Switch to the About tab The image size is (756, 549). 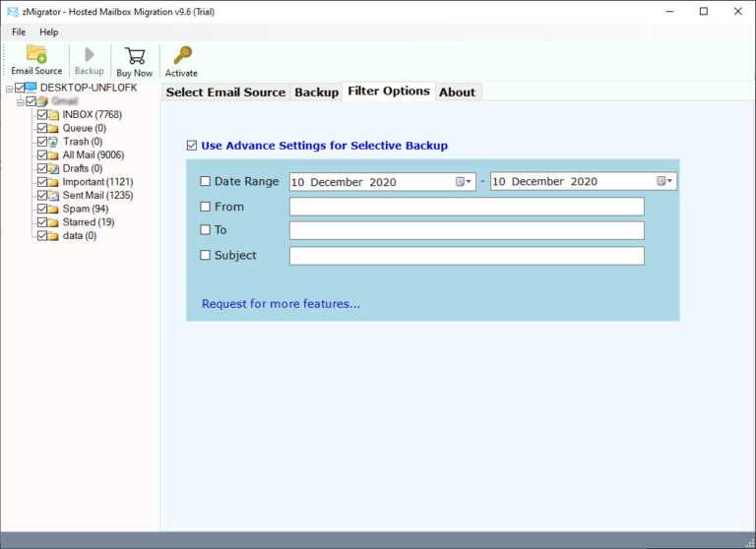point(457,92)
